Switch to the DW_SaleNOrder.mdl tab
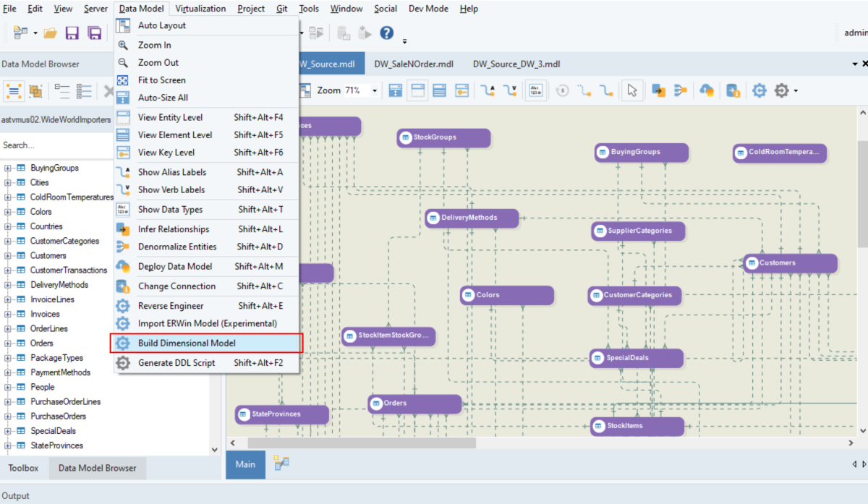The width and height of the screenshot is (868, 504). [414, 63]
